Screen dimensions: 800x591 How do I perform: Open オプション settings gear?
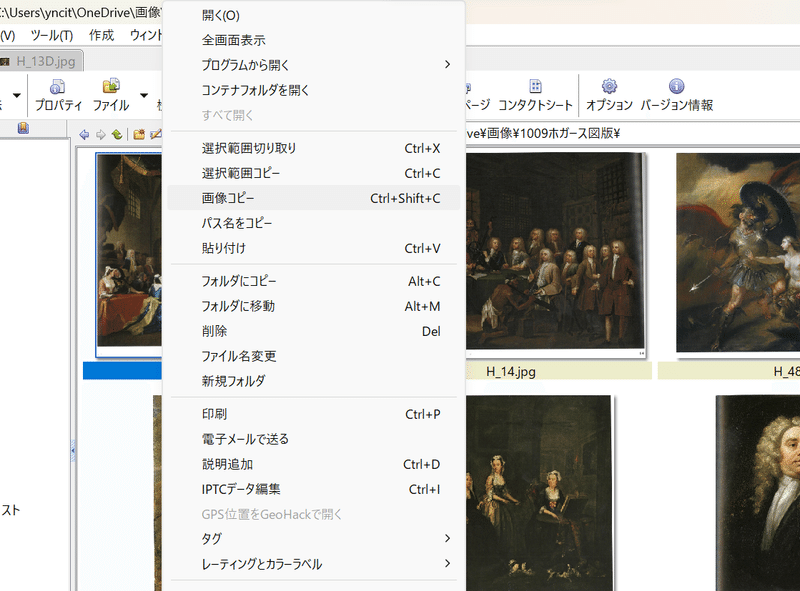point(609,95)
